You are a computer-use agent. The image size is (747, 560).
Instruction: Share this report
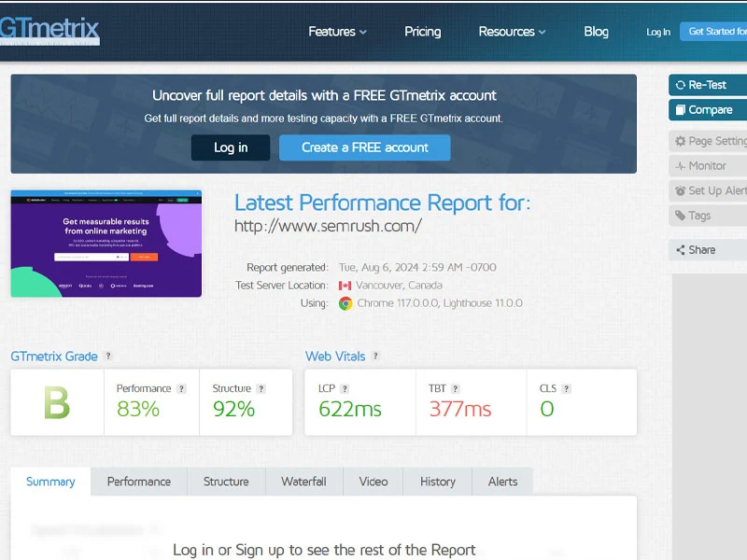click(708, 250)
